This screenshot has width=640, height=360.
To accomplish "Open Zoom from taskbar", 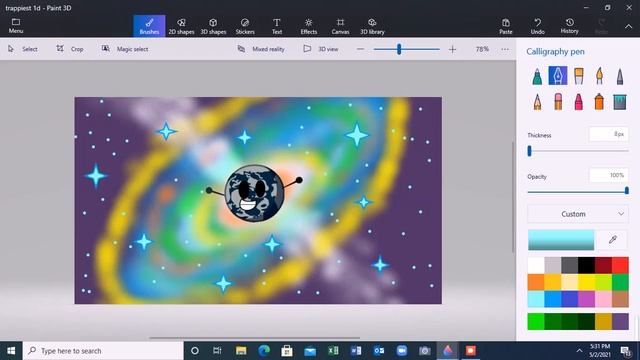I will click(402, 351).
